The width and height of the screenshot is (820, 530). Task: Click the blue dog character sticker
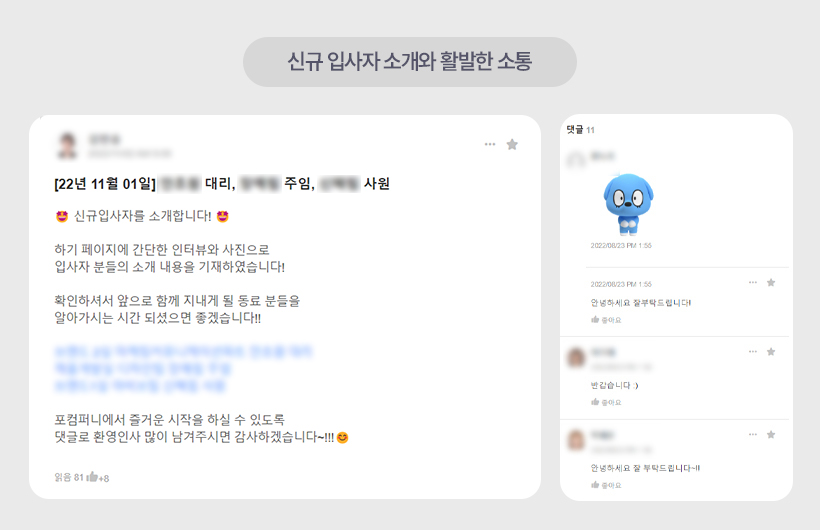[628, 204]
